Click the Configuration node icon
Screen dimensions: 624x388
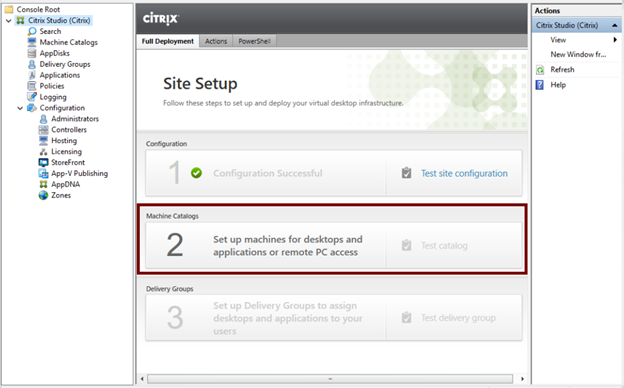point(32,108)
